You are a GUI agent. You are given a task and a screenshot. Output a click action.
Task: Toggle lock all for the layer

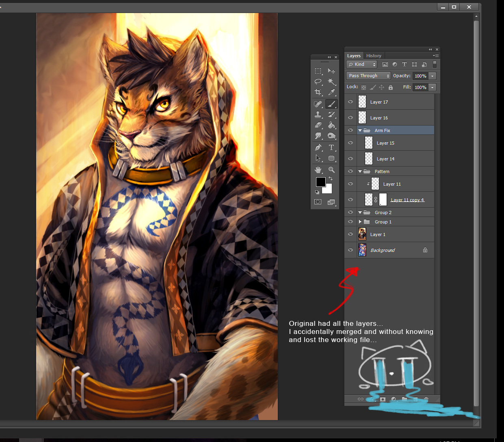point(390,87)
